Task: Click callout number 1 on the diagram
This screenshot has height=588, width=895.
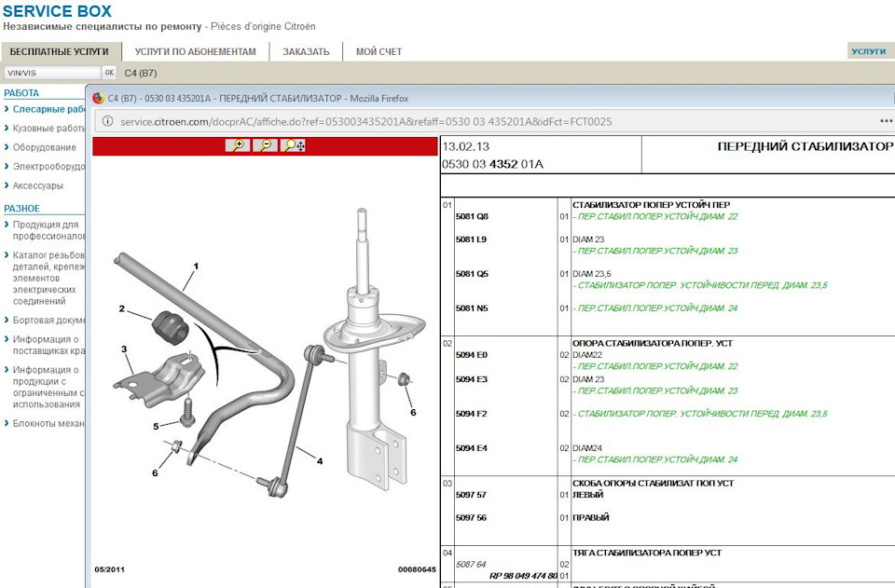Action: (196, 266)
